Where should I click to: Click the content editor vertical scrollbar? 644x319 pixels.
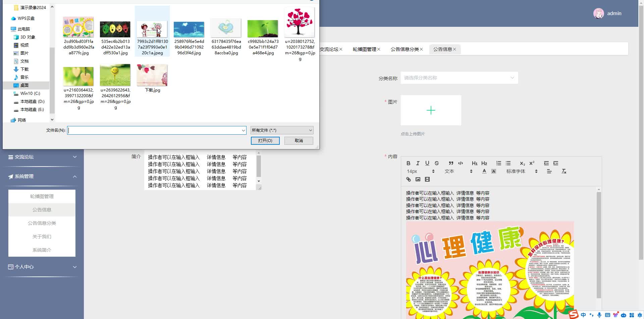(599, 245)
